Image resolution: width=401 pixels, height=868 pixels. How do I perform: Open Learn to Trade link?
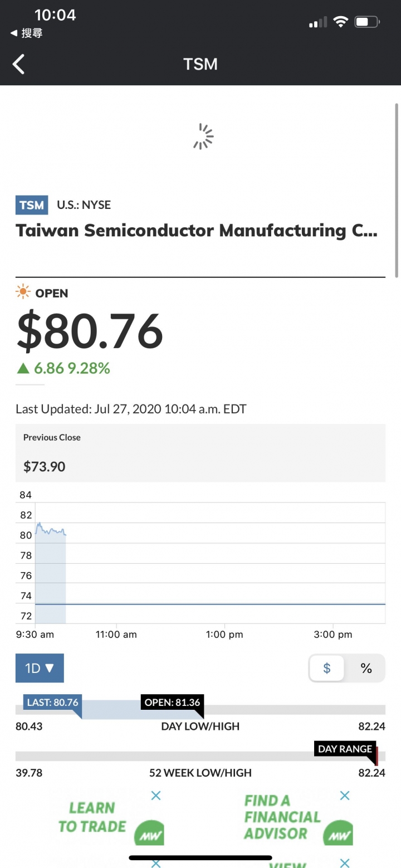[92, 817]
